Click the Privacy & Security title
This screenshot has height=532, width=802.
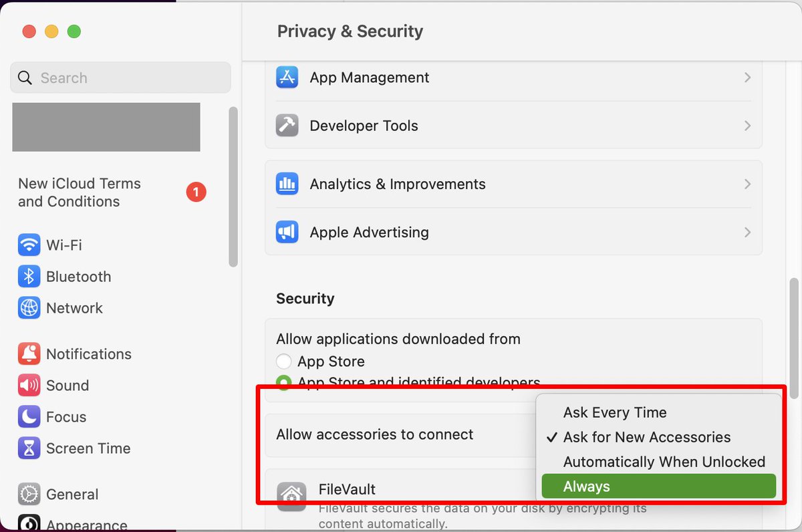click(x=350, y=31)
